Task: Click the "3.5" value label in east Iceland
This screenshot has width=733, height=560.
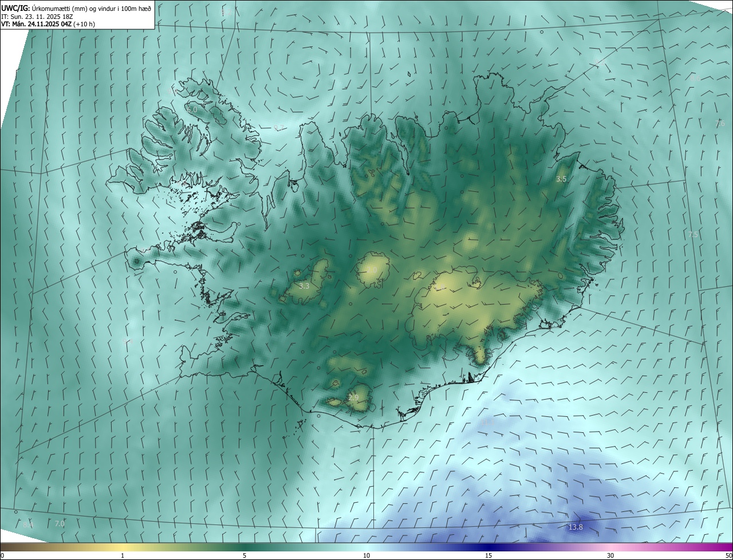Action: [x=561, y=179]
